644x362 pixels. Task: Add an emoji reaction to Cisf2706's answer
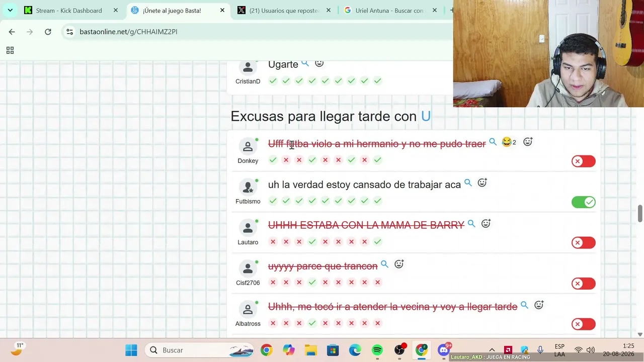point(399,264)
